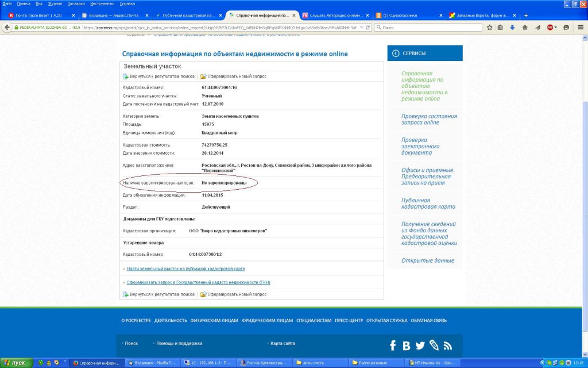Go to the home page icon
588x368 pixels.
coord(525,28)
